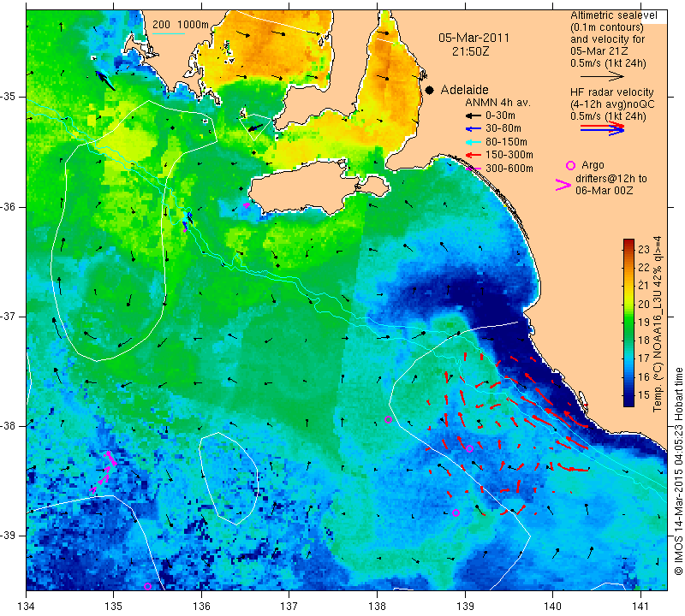Click the magenta Argo circle in the legend
685x616 pixels.
coord(570,165)
